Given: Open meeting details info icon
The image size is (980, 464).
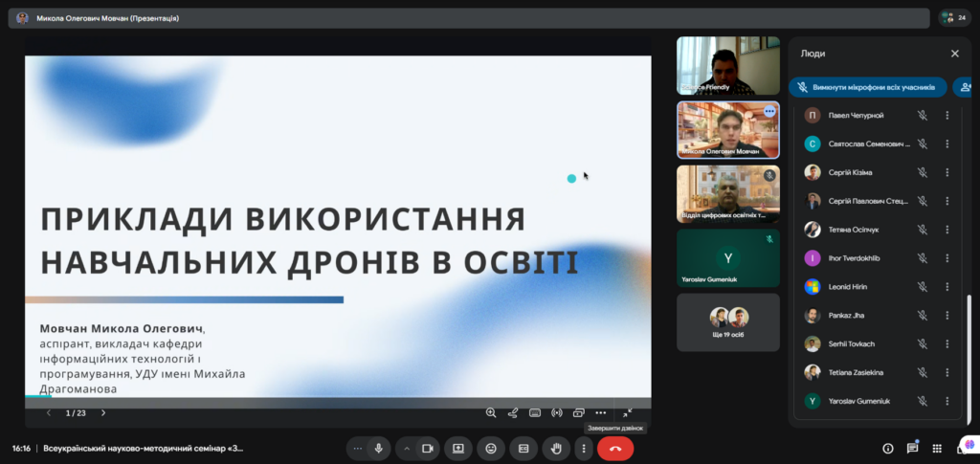Looking at the screenshot, I should tap(887, 449).
